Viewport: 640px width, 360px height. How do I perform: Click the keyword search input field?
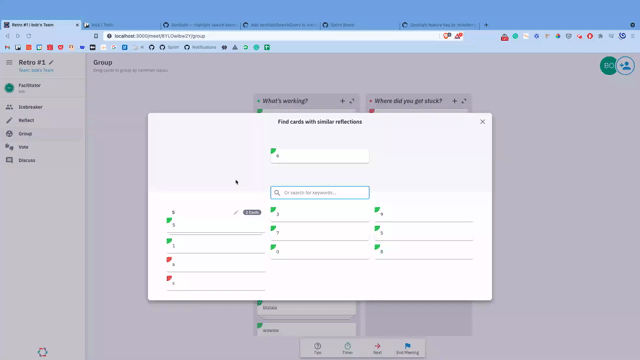coord(320,193)
